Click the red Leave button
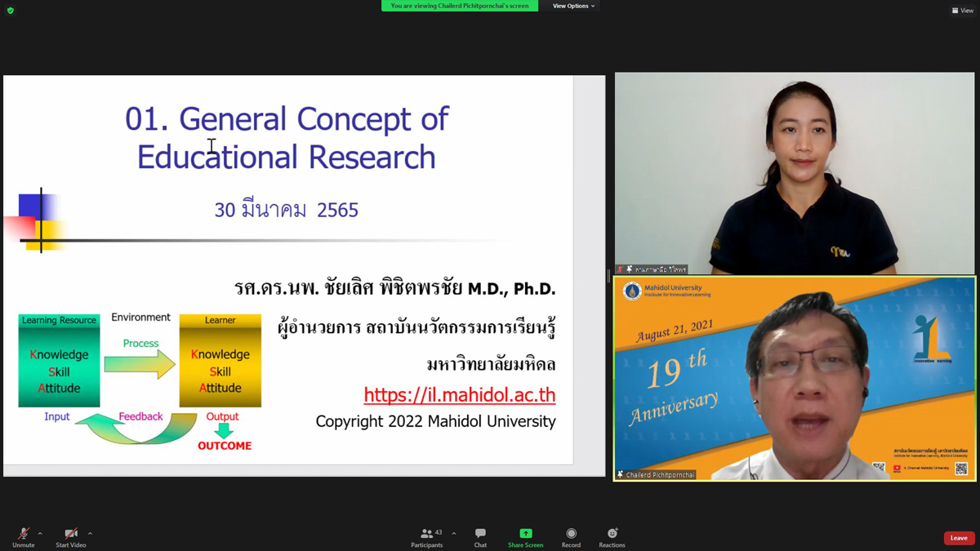Screen dimensions: 980x551 [959, 538]
